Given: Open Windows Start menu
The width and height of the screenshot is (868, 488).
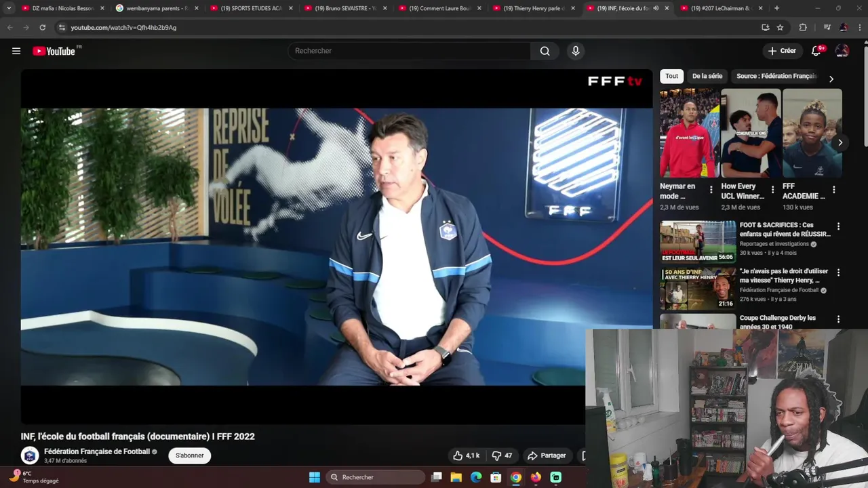Looking at the screenshot, I should pyautogui.click(x=315, y=477).
